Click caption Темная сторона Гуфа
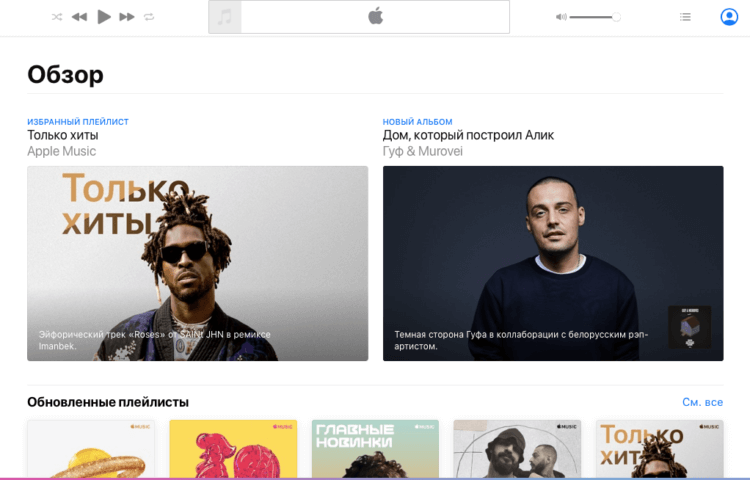Image resolution: width=750 pixels, height=480 pixels. pyautogui.click(x=521, y=340)
